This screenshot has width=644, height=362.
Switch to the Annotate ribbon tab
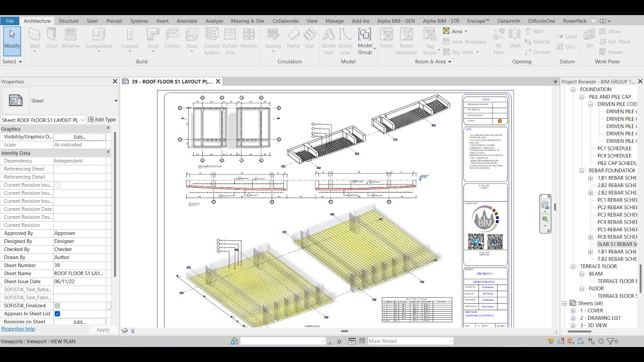point(187,21)
